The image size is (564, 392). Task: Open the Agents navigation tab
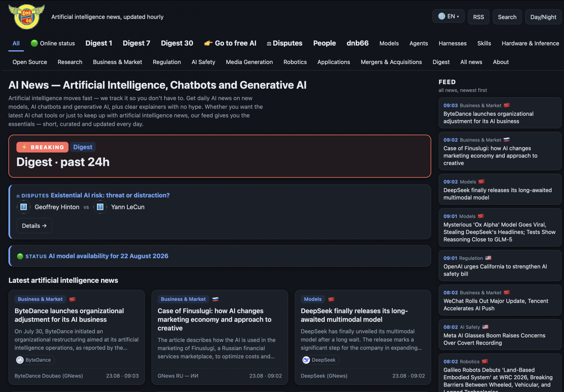[x=419, y=43]
